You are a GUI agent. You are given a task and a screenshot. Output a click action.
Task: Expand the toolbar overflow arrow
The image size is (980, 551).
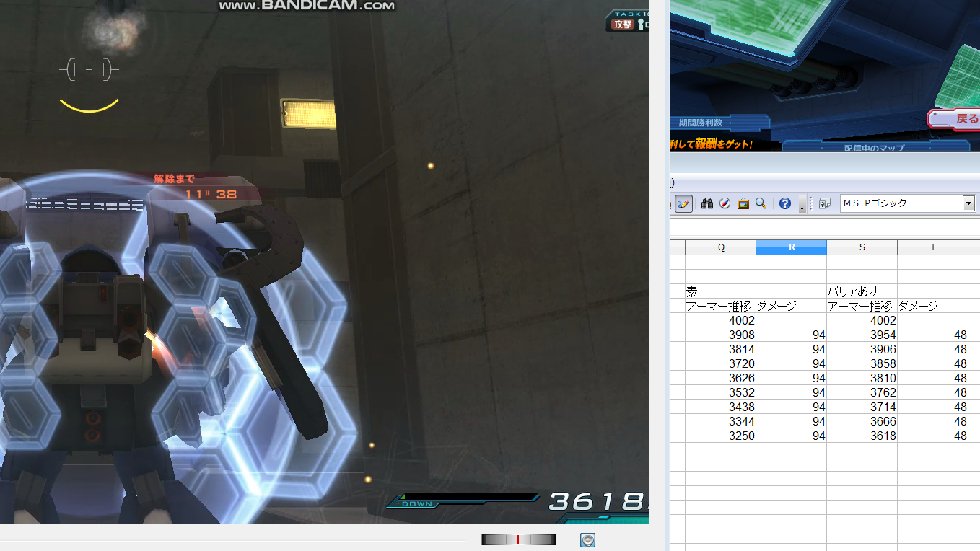point(802,208)
